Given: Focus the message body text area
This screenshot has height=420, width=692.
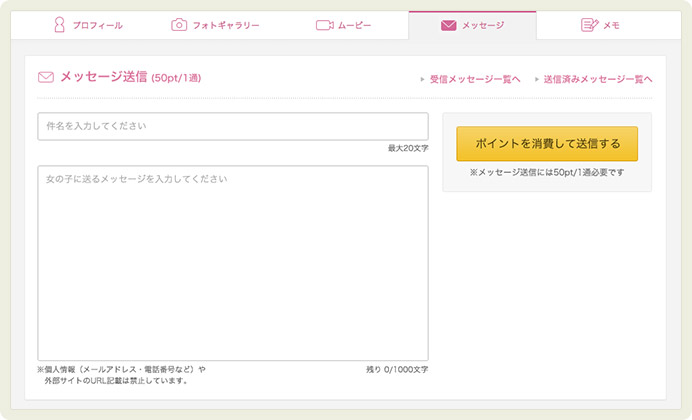Looking at the screenshot, I should coord(233,263).
